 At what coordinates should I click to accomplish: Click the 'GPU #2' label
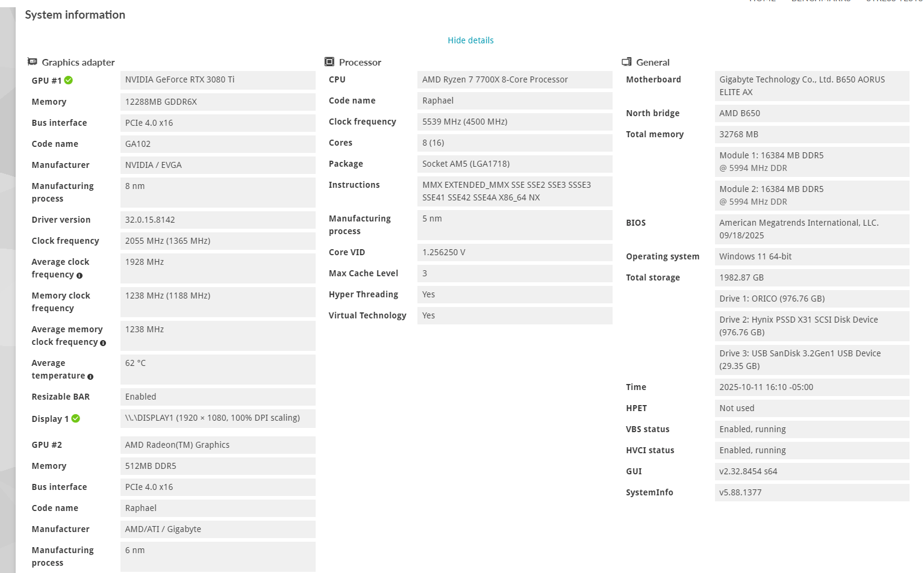point(47,445)
